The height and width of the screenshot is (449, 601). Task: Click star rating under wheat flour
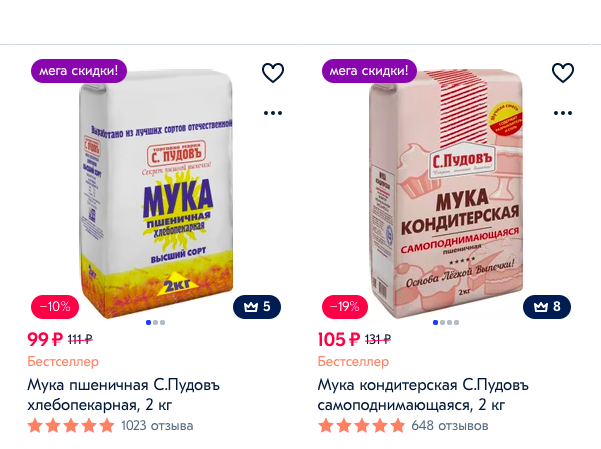71,425
